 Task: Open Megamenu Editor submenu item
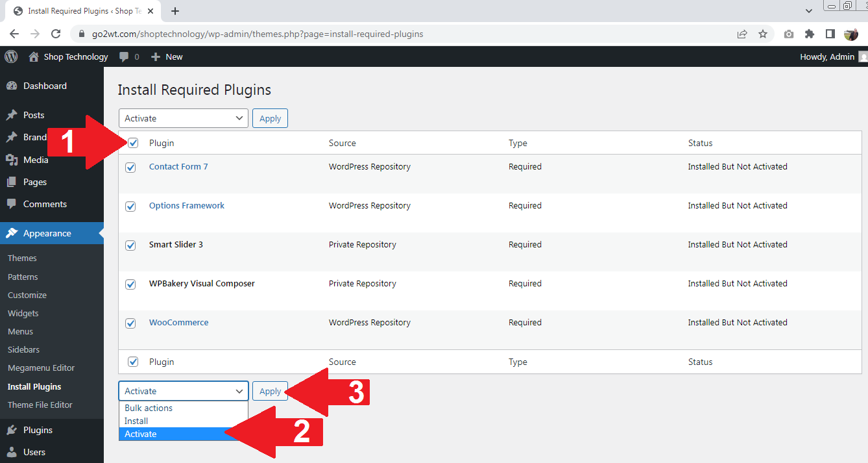point(42,368)
